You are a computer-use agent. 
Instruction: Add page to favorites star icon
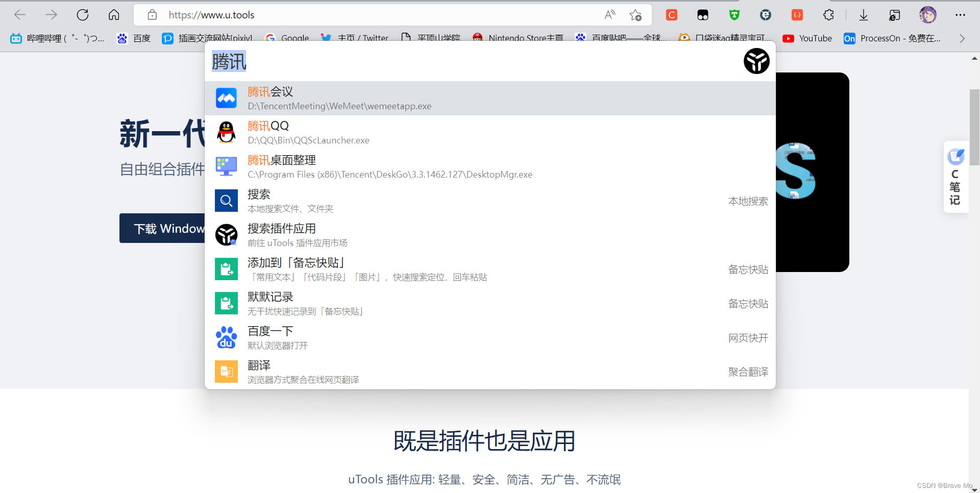(635, 15)
